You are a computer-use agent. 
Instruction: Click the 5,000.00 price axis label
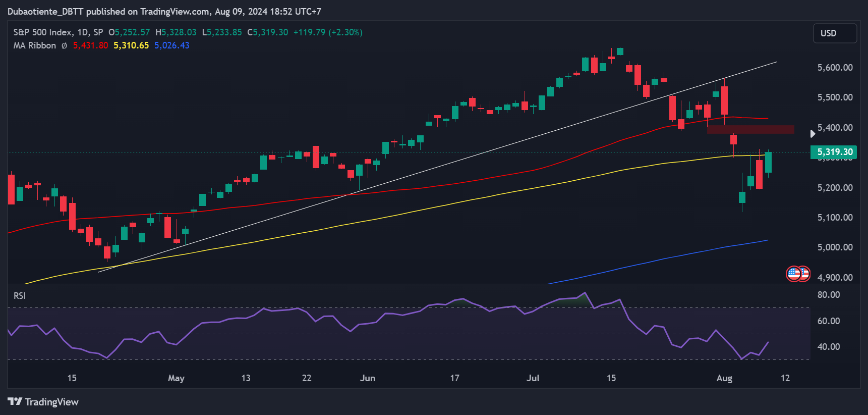(x=835, y=247)
